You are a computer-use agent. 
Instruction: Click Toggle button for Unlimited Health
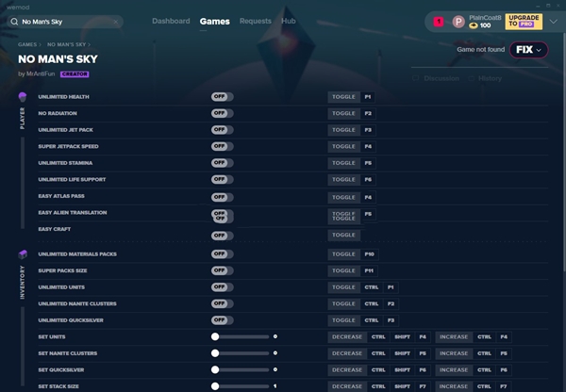coord(343,97)
